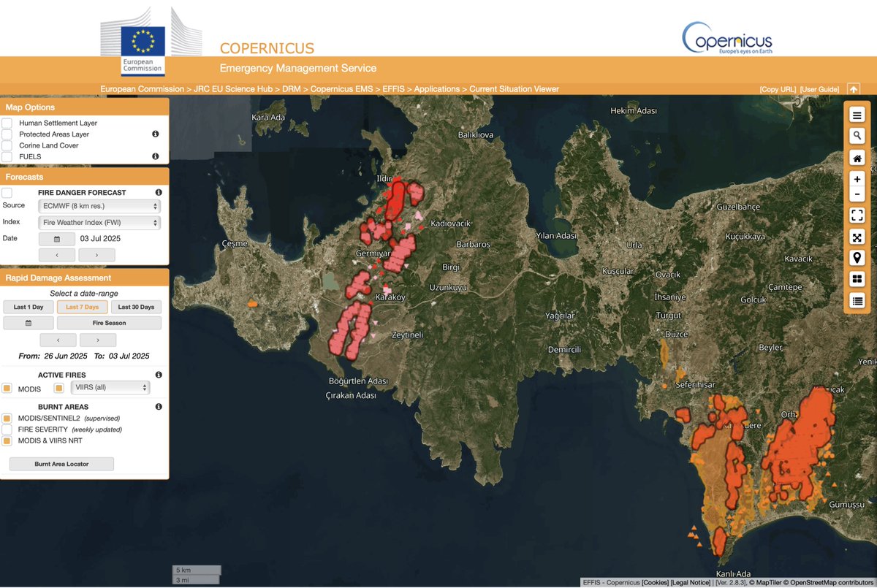Screen dimensions: 877x588
Task: Select Fire Season range
Action: pyautogui.click(x=109, y=323)
